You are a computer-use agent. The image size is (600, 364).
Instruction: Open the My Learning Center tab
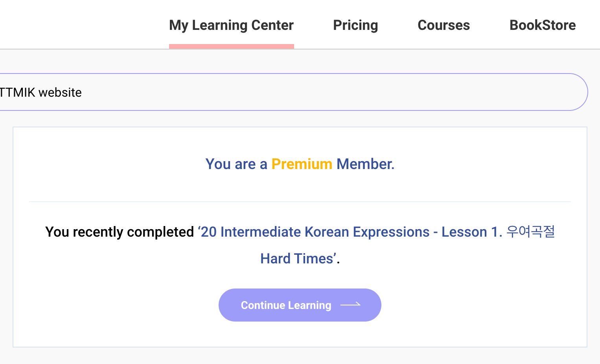pyautogui.click(x=231, y=25)
